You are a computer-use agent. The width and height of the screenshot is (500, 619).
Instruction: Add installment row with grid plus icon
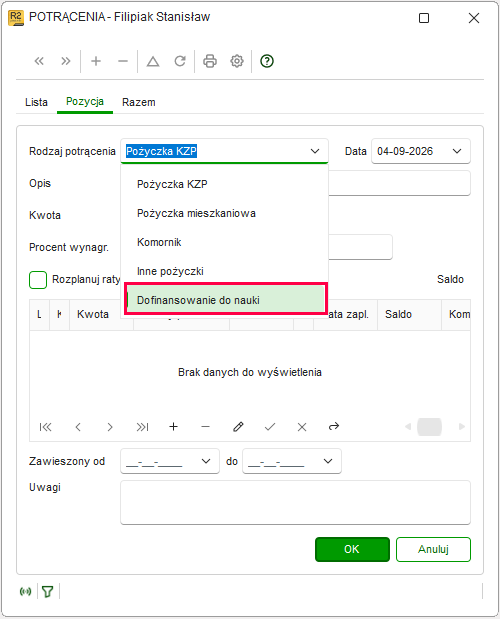[173, 427]
